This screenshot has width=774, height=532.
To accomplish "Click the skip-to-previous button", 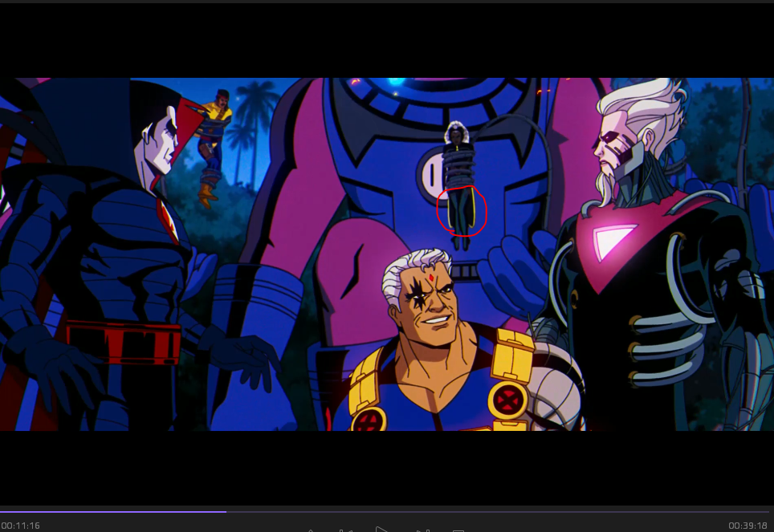I will (346, 530).
